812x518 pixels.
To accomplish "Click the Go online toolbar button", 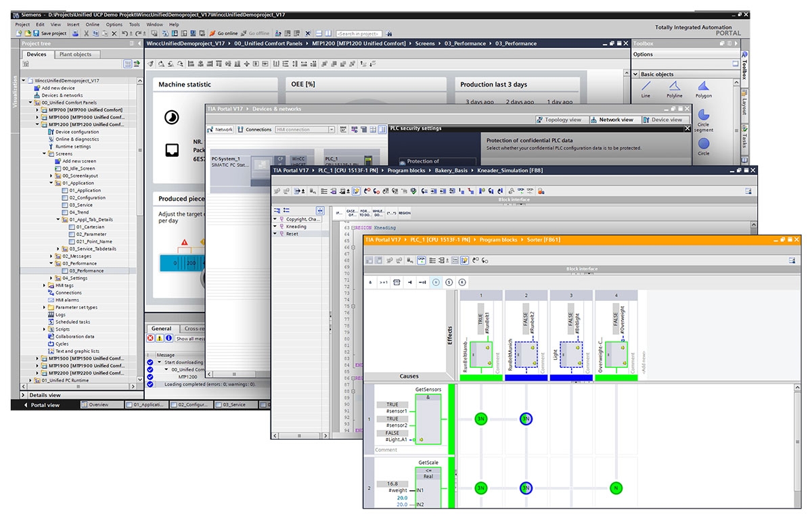I will [x=223, y=33].
